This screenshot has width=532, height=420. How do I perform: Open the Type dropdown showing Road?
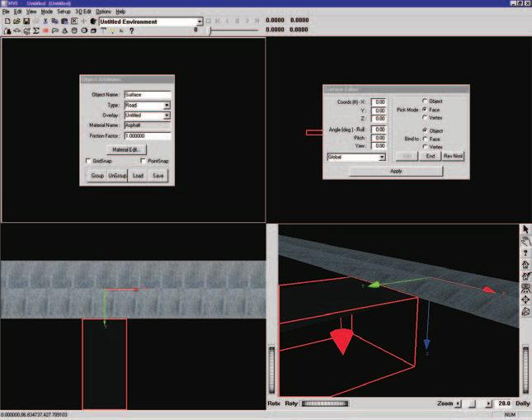(x=167, y=106)
